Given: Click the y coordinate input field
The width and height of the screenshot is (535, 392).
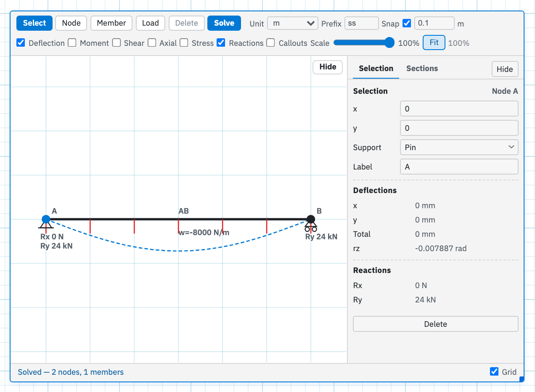Looking at the screenshot, I should point(459,128).
